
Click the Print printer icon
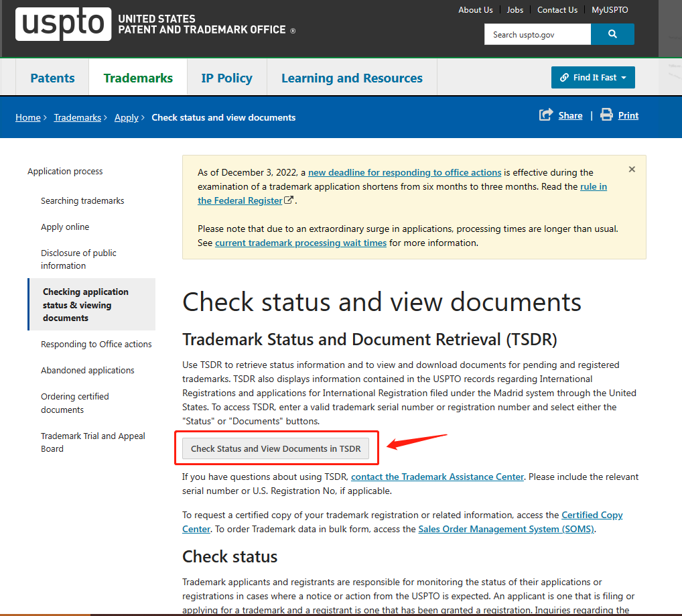pyautogui.click(x=606, y=115)
